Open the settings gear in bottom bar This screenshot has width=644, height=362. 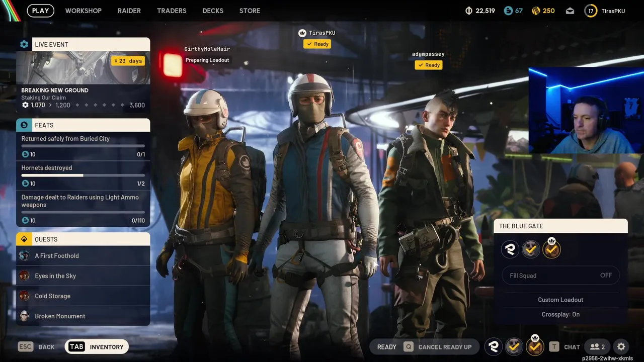(621, 347)
